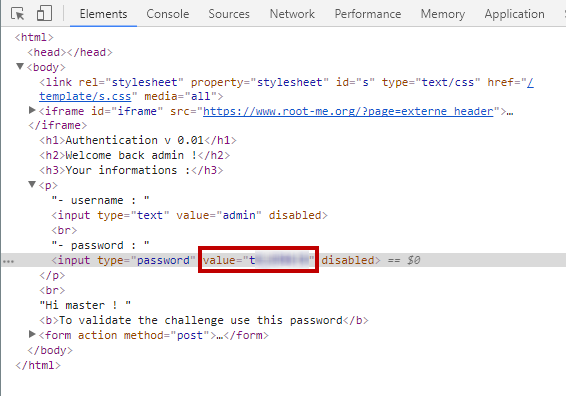Open the Application tab
Image resolution: width=566 pixels, height=396 pixels.
pyautogui.click(x=514, y=14)
